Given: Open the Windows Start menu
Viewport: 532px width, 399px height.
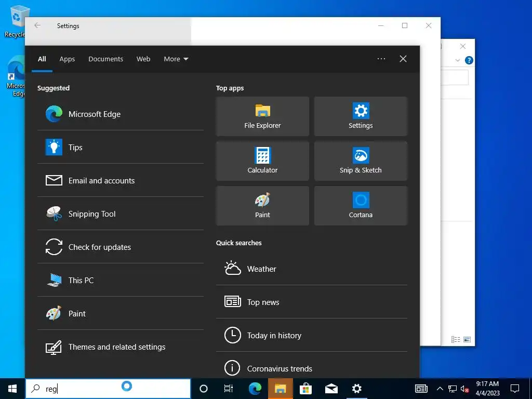Looking at the screenshot, I should pos(12,389).
